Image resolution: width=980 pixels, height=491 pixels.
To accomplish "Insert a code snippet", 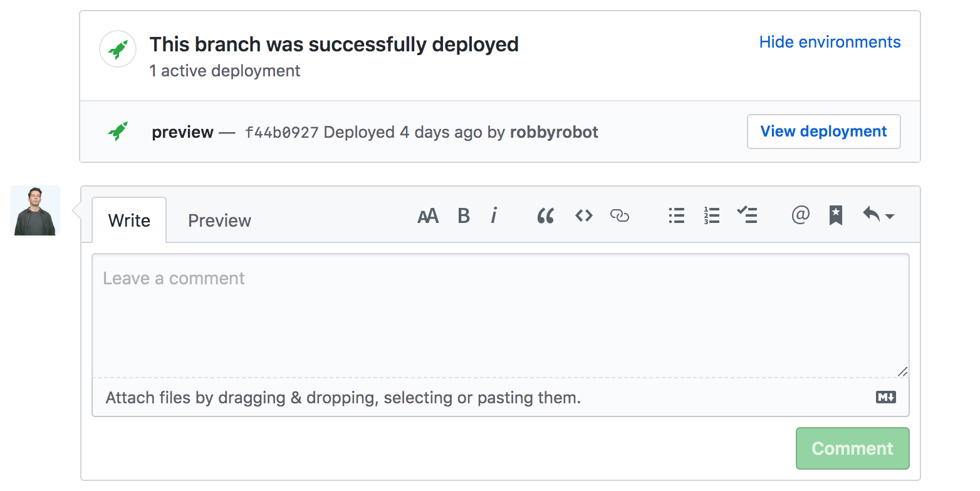I will (583, 215).
